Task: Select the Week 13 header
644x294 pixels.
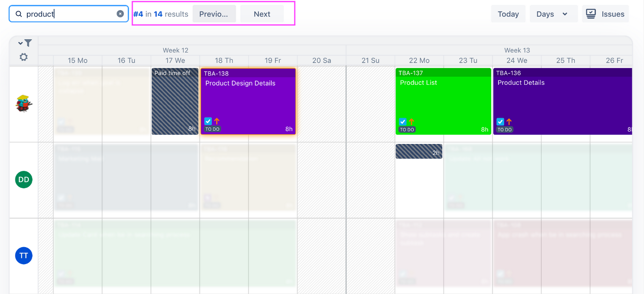Action: 517,50
